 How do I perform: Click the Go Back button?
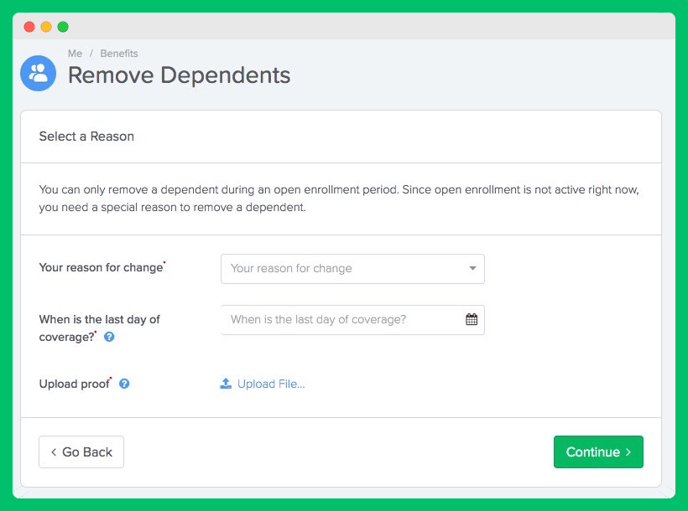pos(81,452)
